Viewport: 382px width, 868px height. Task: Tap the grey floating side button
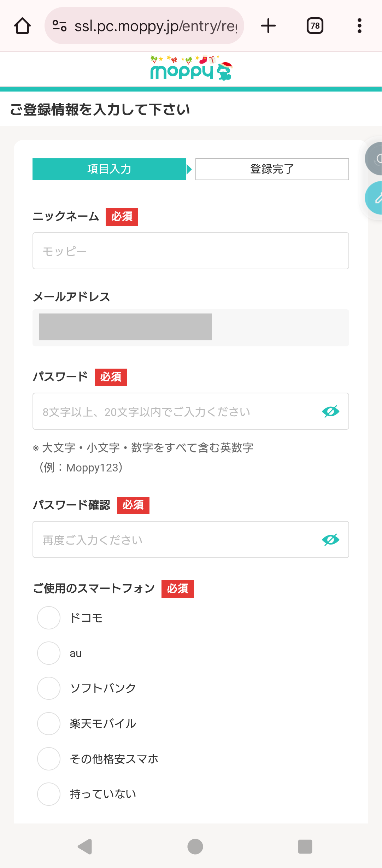pyautogui.click(x=375, y=159)
